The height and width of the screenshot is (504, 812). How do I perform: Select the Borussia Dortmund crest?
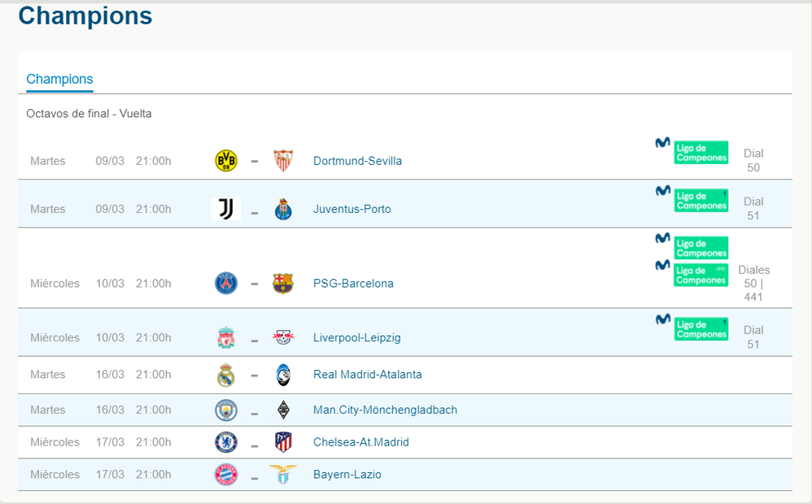click(226, 160)
